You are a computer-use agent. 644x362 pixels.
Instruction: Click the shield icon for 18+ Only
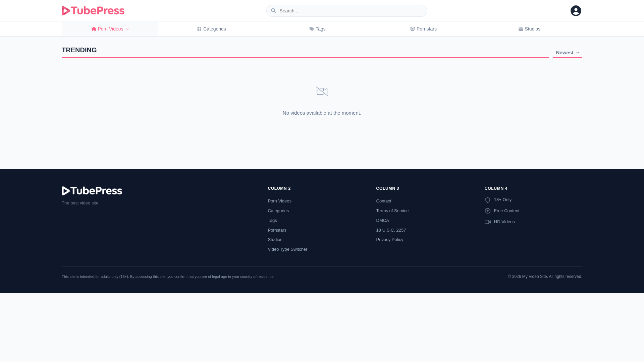(x=488, y=200)
